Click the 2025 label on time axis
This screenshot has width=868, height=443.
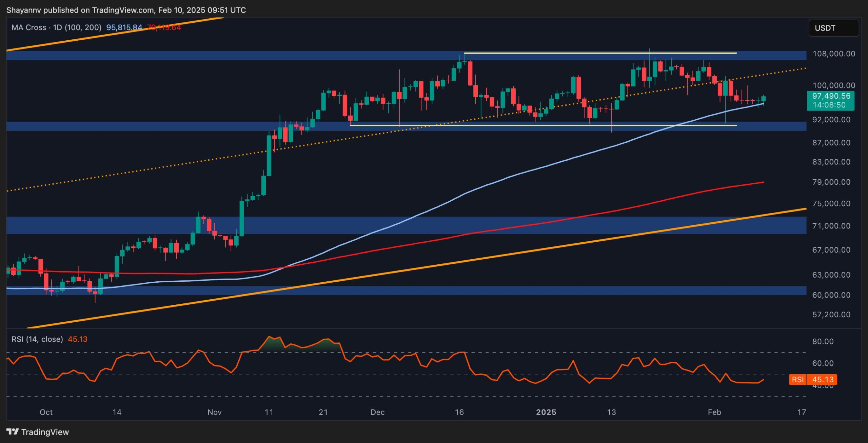point(546,412)
